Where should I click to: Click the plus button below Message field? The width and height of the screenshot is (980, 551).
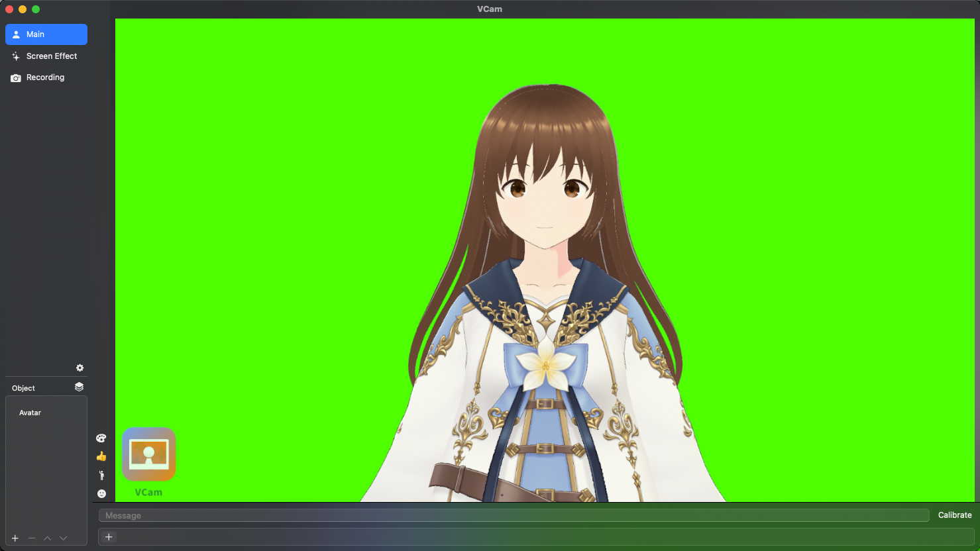point(109,537)
